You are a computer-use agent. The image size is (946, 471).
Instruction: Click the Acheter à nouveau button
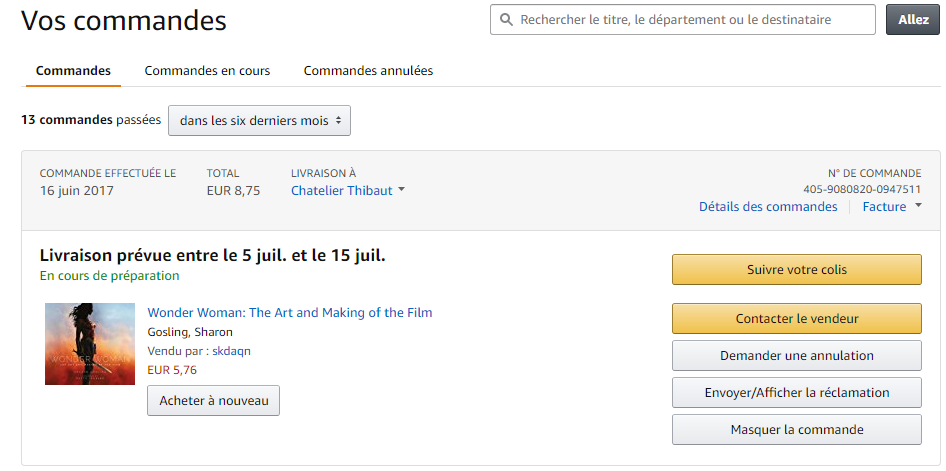tap(214, 401)
